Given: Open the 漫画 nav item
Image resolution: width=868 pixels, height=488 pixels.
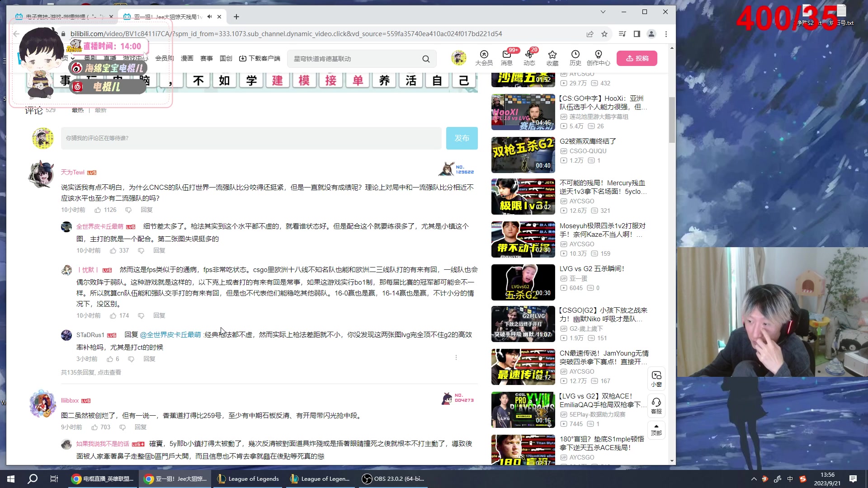Looking at the screenshot, I should pyautogui.click(x=187, y=58).
